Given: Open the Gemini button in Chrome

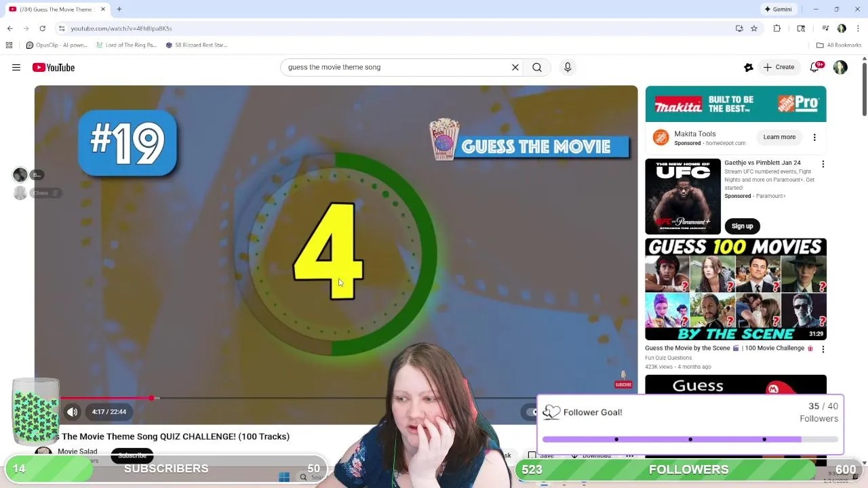Looking at the screenshot, I should (778, 9).
